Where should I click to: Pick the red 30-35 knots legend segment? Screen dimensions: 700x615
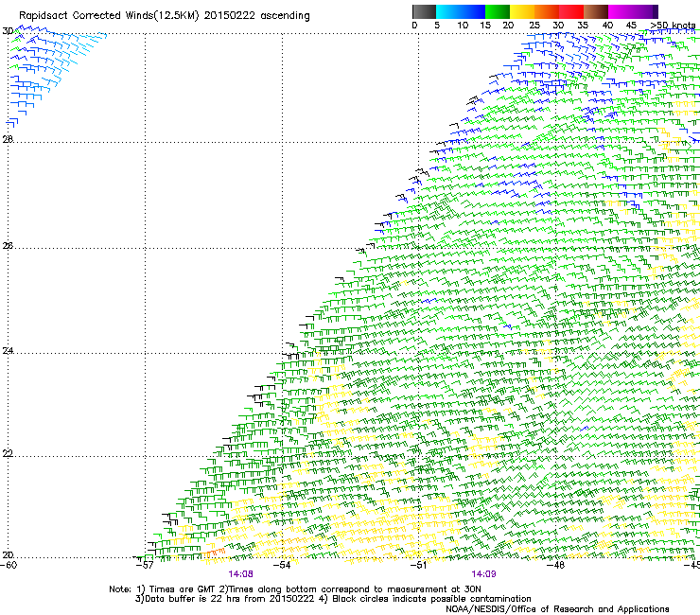pos(571,11)
